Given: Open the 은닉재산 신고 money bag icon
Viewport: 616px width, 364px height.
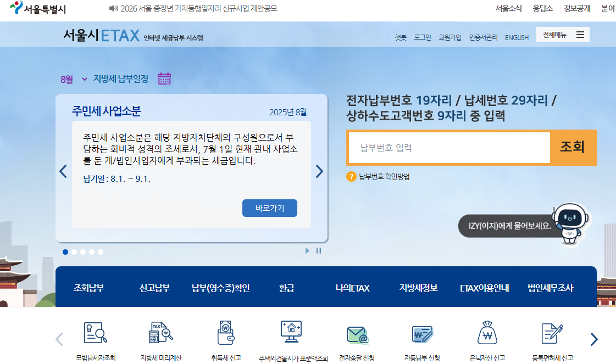Looking at the screenshot, I should click(487, 333).
